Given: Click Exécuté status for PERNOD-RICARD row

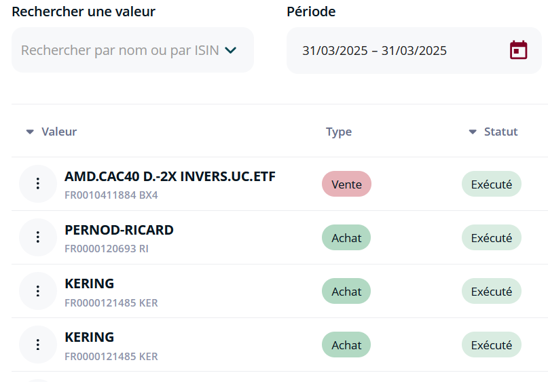Looking at the screenshot, I should [492, 238].
